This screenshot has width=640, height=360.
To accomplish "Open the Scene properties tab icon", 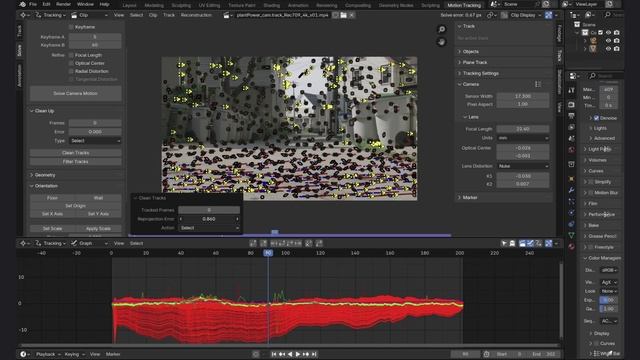I will [571, 139].
